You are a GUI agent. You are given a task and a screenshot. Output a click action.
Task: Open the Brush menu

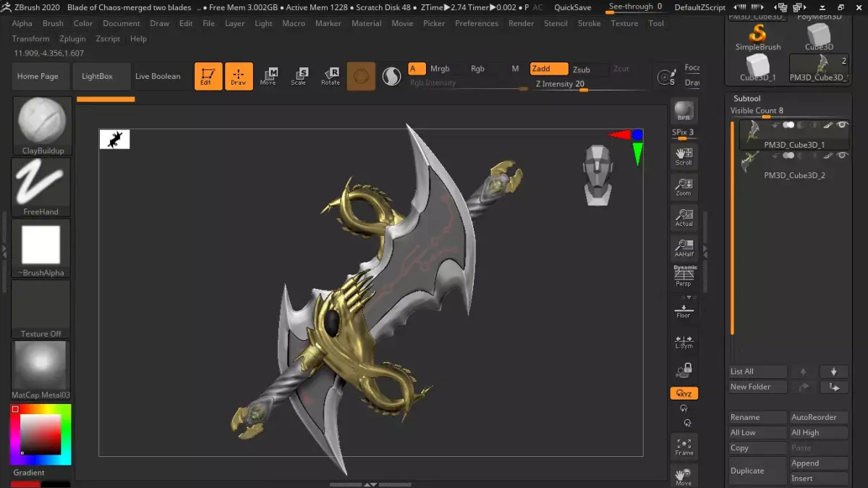pos(53,23)
